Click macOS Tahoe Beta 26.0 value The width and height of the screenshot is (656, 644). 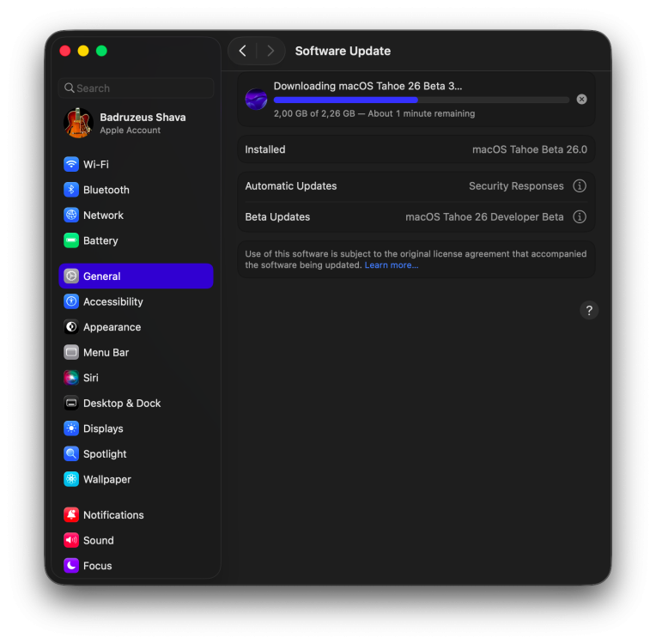click(530, 149)
